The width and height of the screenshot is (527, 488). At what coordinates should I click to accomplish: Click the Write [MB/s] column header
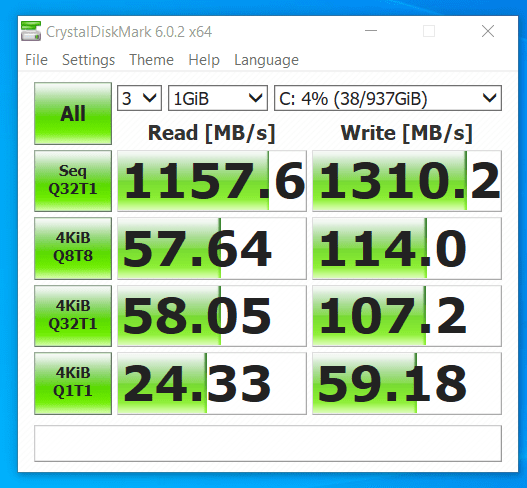407,133
